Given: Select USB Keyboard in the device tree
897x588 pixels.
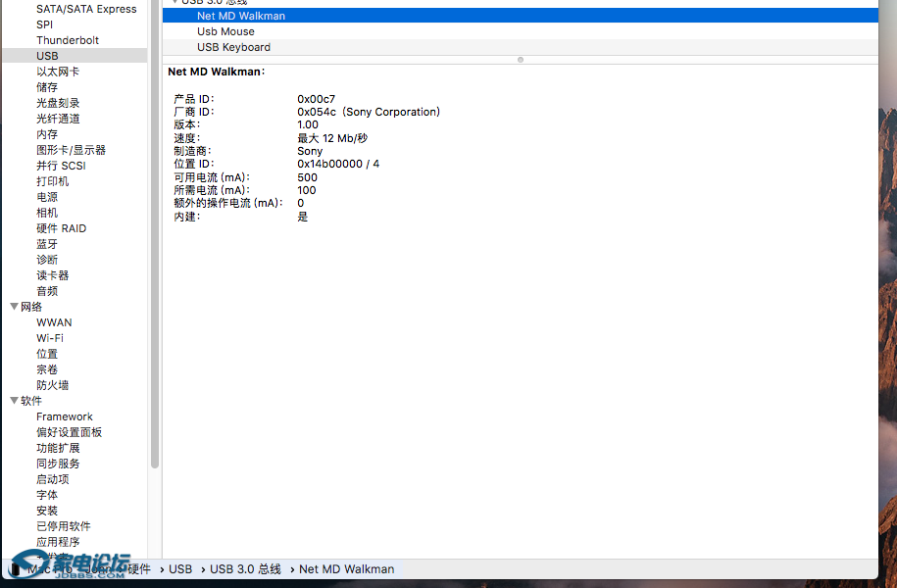Looking at the screenshot, I should click(x=234, y=47).
